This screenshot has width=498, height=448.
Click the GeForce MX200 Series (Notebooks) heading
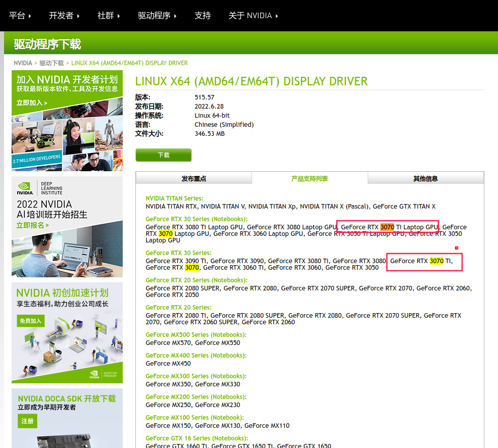tap(196, 396)
